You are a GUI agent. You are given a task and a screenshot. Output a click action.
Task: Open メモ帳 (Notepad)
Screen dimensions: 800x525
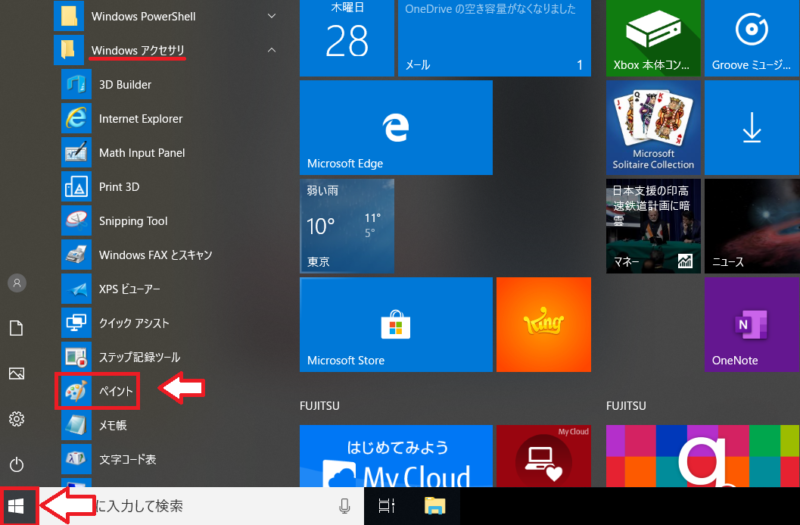pos(112,425)
